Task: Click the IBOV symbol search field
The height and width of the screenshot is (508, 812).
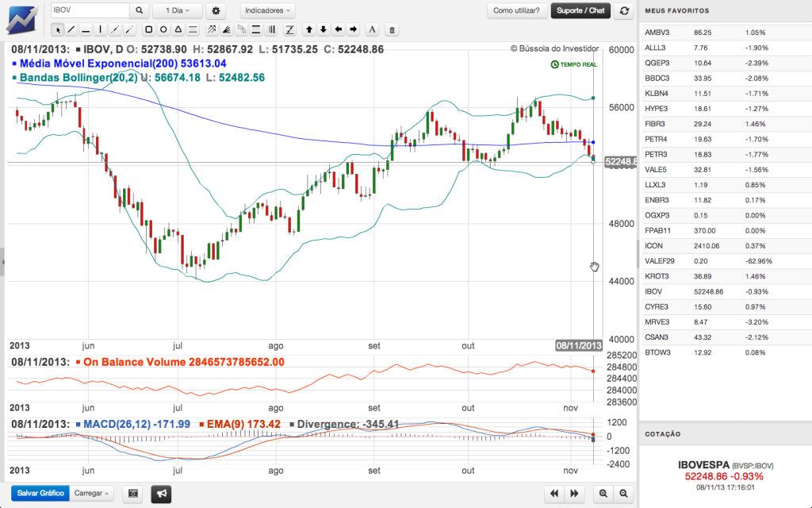Action: pos(90,10)
